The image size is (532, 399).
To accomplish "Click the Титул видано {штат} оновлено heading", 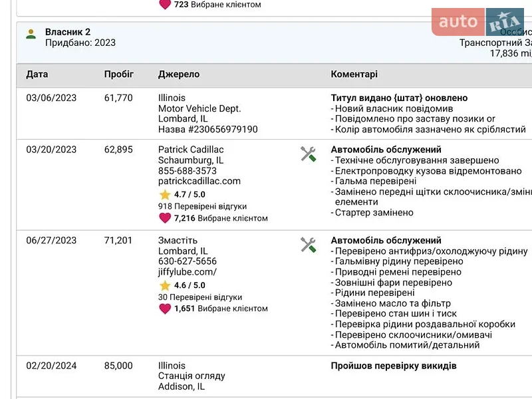I will point(399,98).
